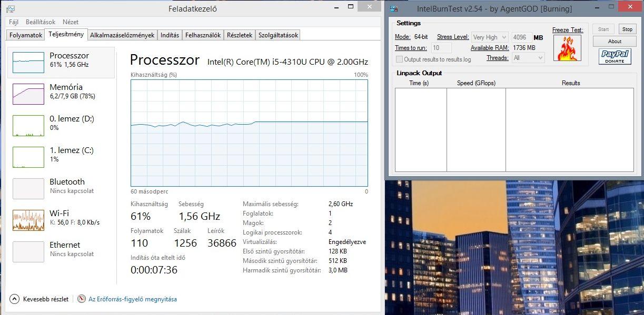Switch to the Folyamatok tab
644x315 pixels.
click(26, 35)
